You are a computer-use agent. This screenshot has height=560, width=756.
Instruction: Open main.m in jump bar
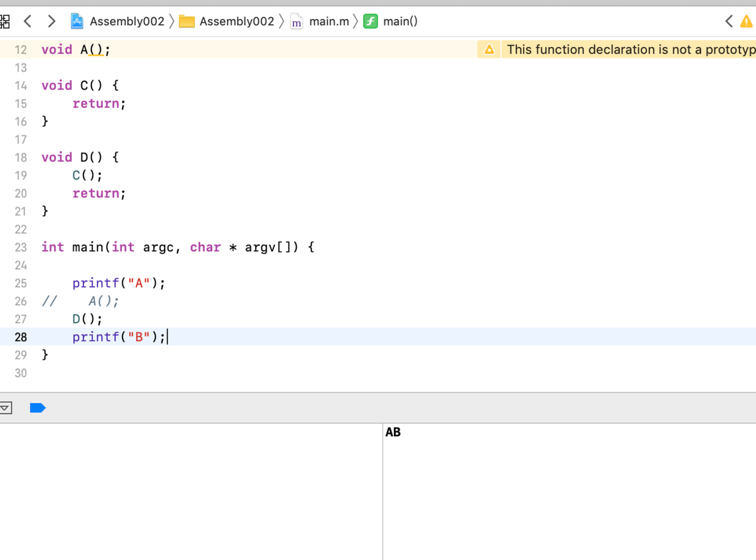(320, 21)
